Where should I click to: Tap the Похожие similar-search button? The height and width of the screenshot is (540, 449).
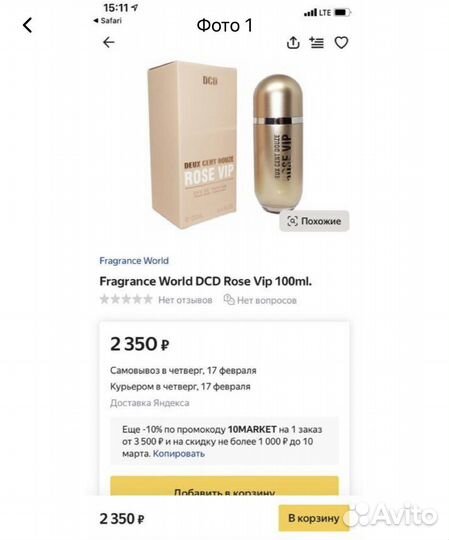314,221
